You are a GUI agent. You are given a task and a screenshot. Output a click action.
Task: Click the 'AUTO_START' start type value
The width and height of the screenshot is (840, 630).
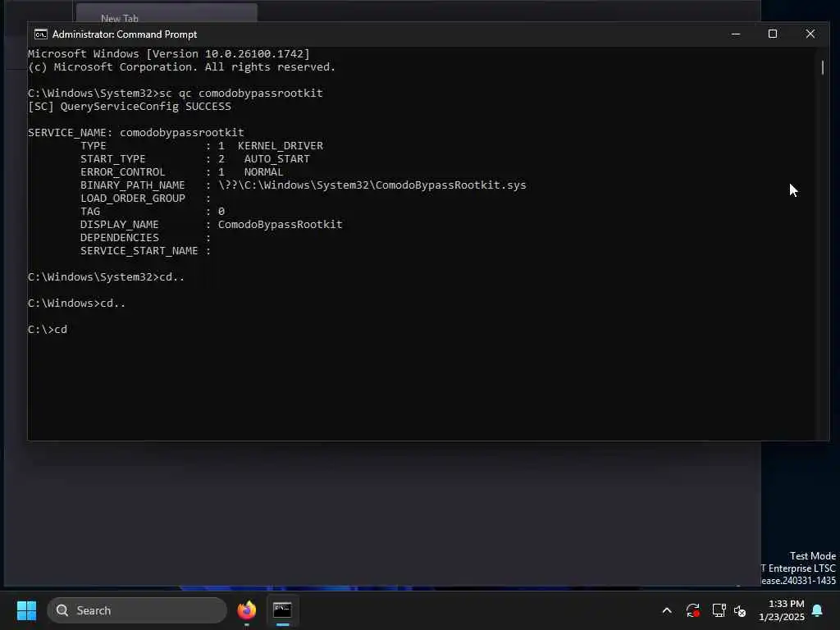click(x=277, y=158)
